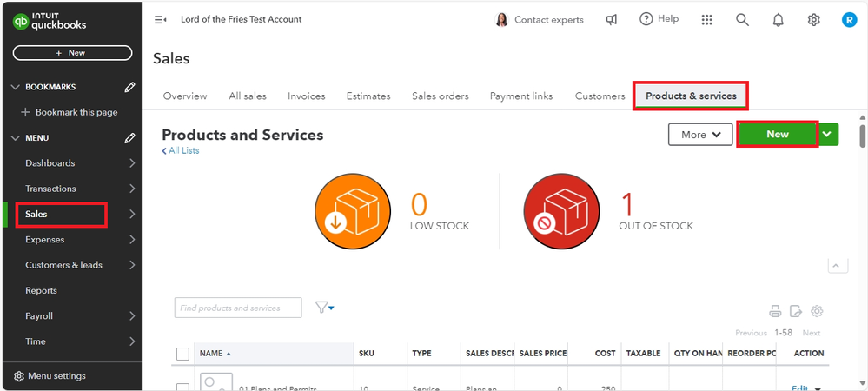Image resolution: width=868 pixels, height=391 pixels.
Task: Click the SALES PRICE column header
Action: point(543,354)
